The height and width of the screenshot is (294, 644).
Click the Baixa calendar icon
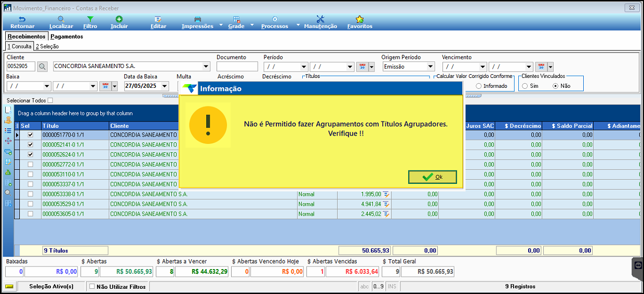[105, 86]
